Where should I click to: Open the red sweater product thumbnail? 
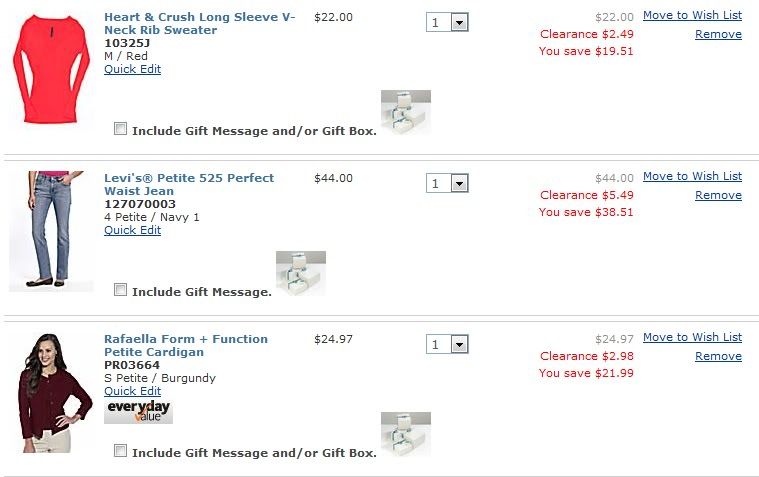click(50, 68)
